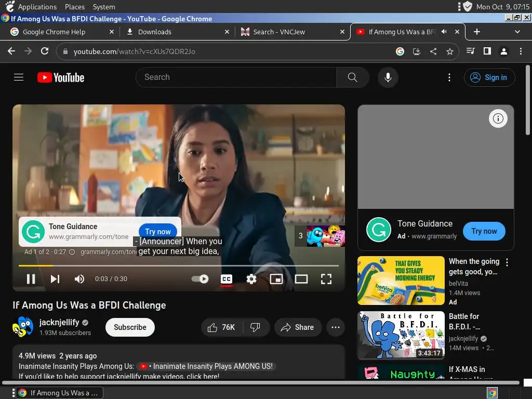Image resolution: width=532 pixels, height=399 pixels.
Task: Pause the video
Action: pyautogui.click(x=31, y=279)
